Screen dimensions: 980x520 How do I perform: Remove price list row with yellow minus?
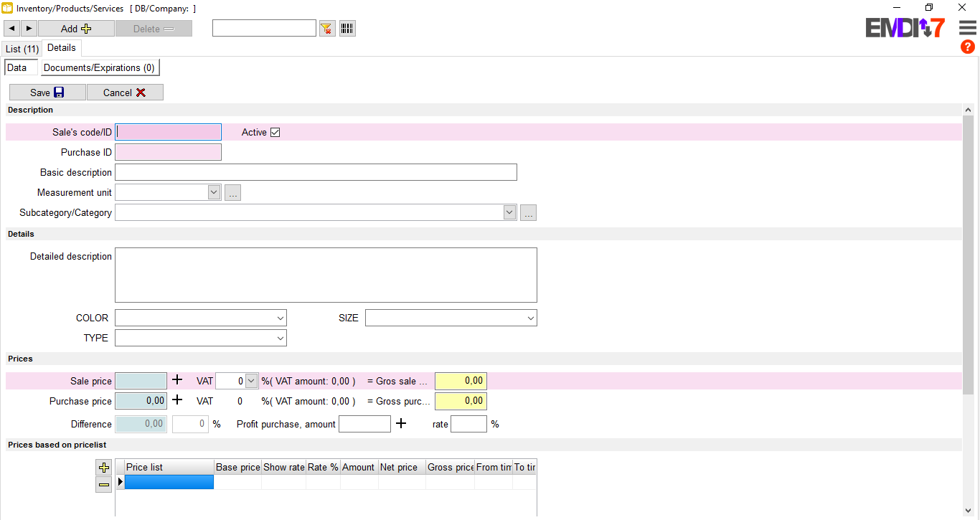coord(104,485)
